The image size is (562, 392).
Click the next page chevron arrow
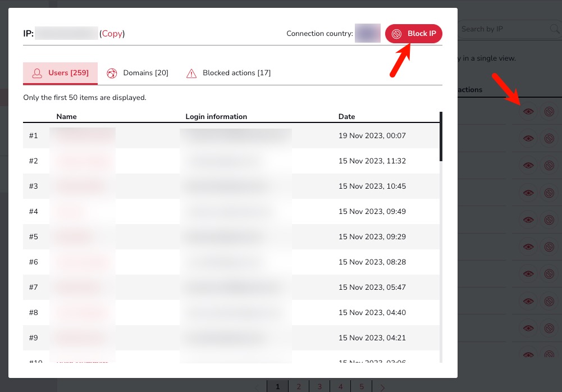tap(382, 386)
